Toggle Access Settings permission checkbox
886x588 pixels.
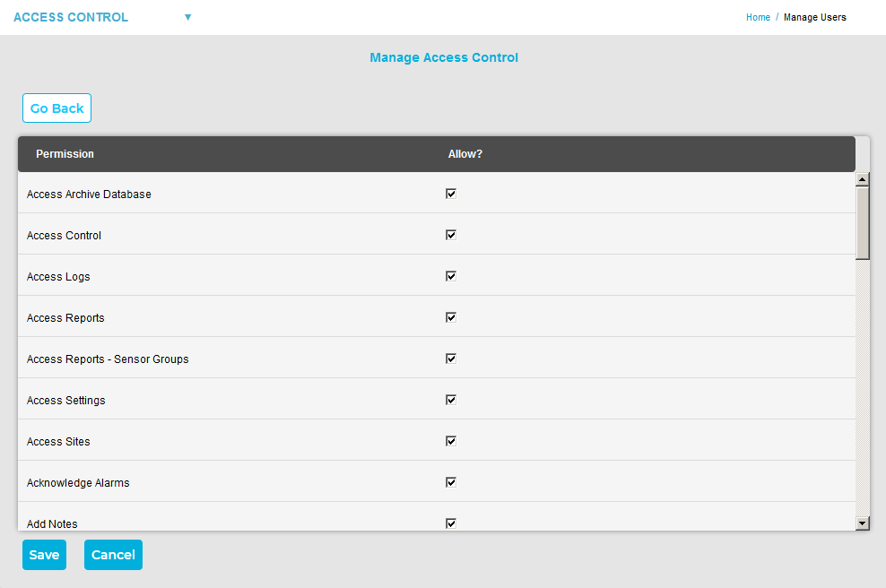pos(451,400)
